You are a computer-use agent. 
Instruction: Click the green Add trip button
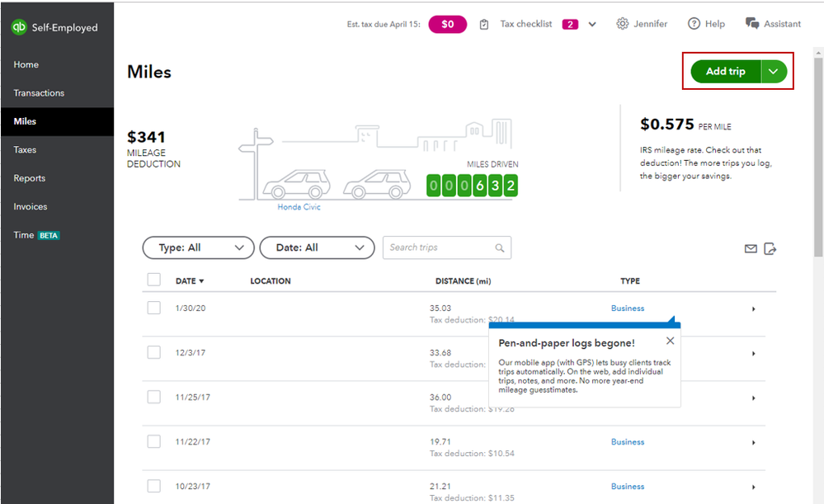pos(725,72)
